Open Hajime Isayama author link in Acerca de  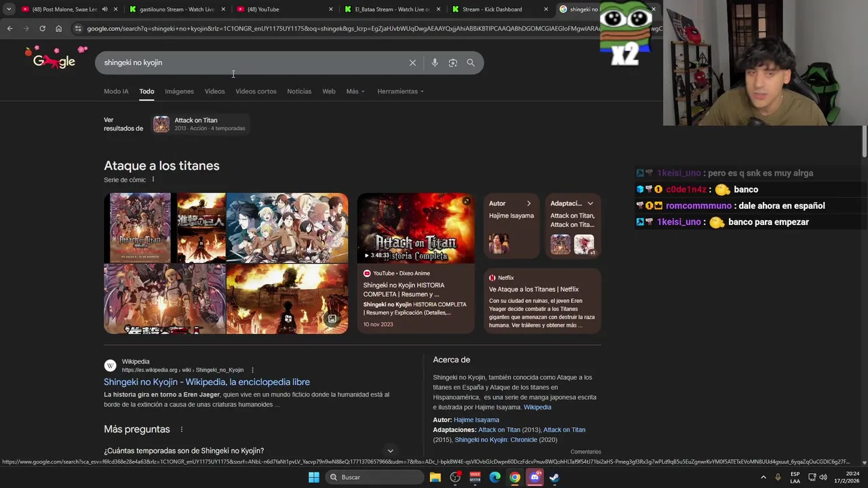(476, 420)
